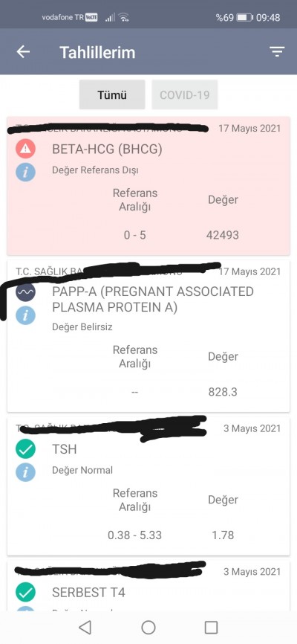Image resolution: width=297 pixels, height=644 pixels.
Task: Open the BETA-HCG (BHCG) result title
Action: [x=107, y=149]
